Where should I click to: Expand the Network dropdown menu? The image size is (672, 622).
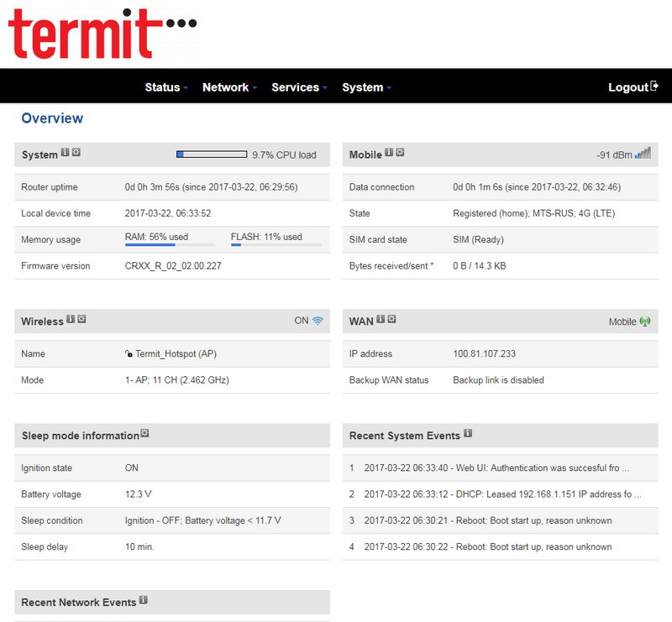228,87
